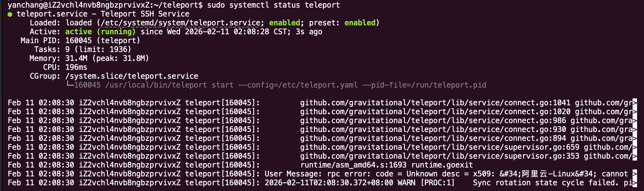Click the CPU value 196ms
The image size is (644, 191).
(x=76, y=67)
